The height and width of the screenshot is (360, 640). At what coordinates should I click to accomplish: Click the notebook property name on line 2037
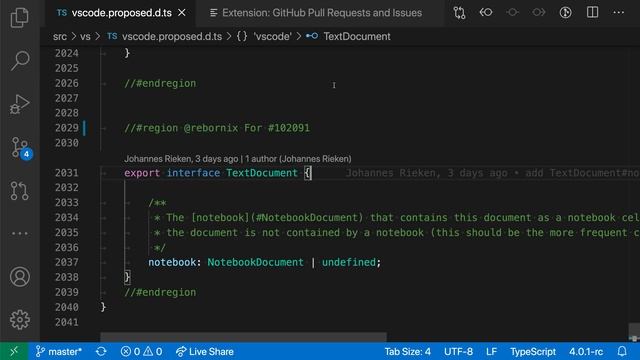pyautogui.click(x=172, y=262)
